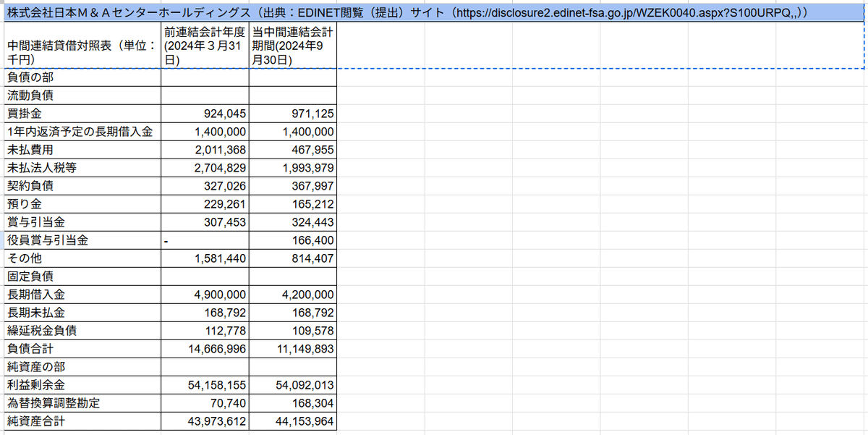Select the cell containing 971,125
Screen dimensions: 868x435
coord(293,114)
